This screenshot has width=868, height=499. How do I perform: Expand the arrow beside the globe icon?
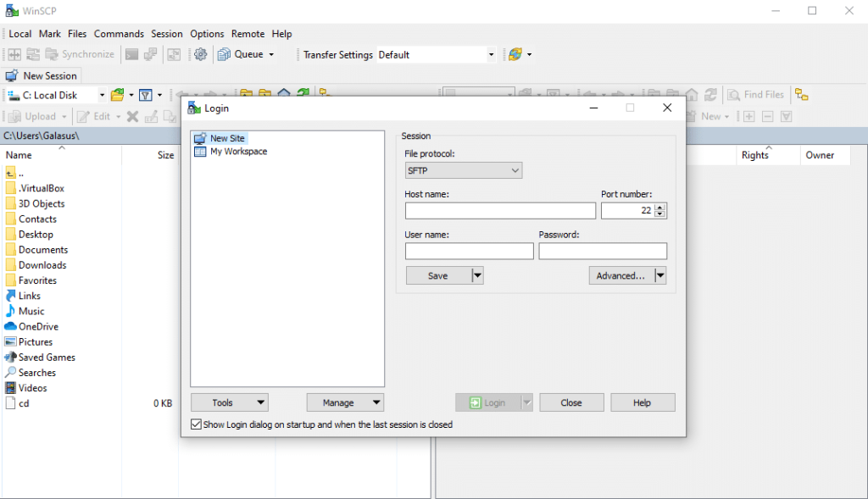(x=529, y=54)
